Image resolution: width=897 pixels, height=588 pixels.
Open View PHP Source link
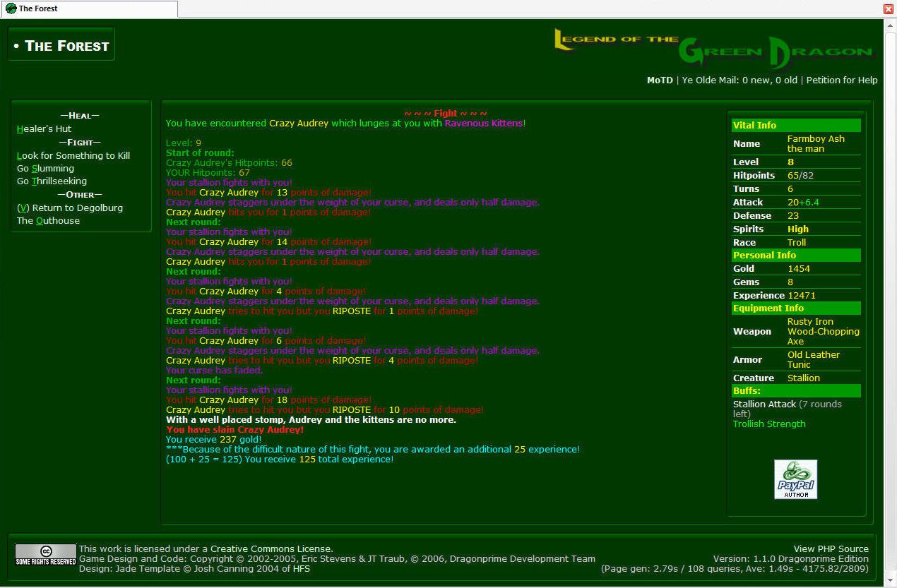pyautogui.click(x=831, y=548)
